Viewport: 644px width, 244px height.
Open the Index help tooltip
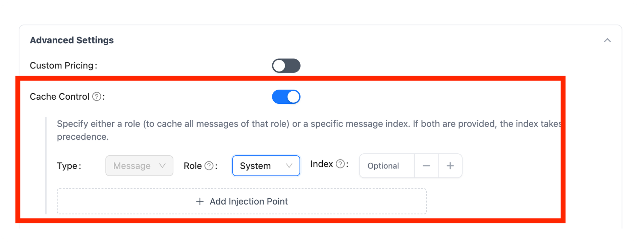(x=341, y=164)
